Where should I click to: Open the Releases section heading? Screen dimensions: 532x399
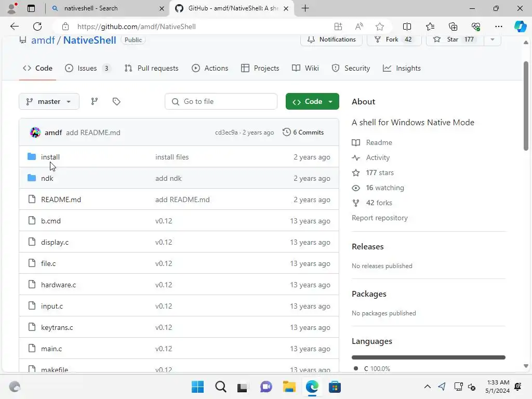tap(367, 247)
